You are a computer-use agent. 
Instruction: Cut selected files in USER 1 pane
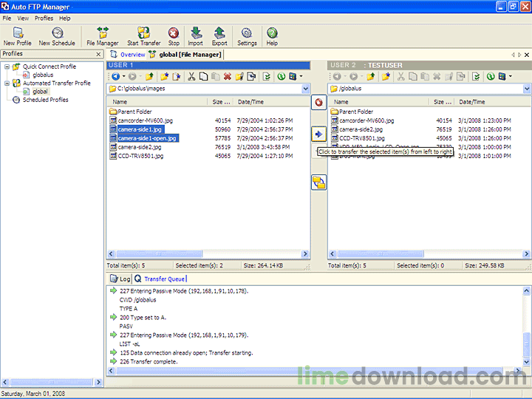(x=191, y=77)
